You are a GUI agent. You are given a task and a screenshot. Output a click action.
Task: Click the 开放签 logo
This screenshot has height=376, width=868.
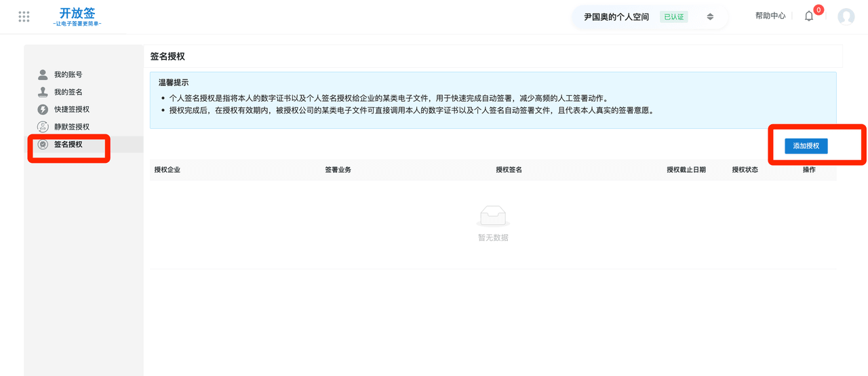(77, 14)
